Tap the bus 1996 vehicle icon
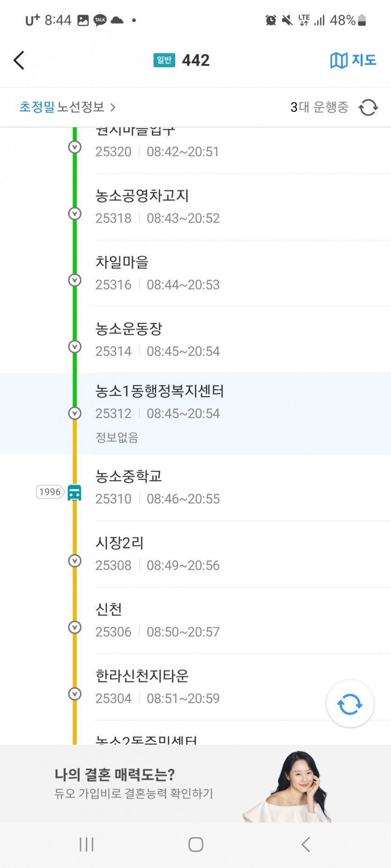The image size is (391, 868). coord(74,492)
